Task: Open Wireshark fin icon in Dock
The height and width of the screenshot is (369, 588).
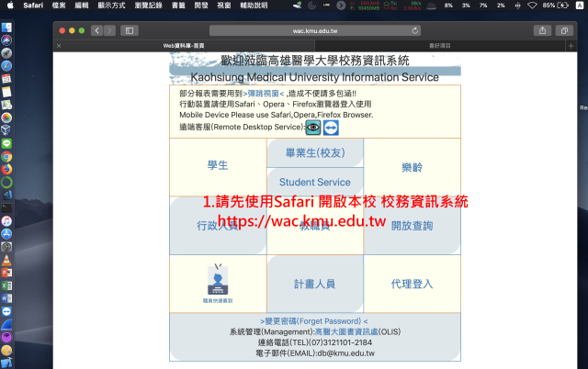Action: (x=6, y=324)
